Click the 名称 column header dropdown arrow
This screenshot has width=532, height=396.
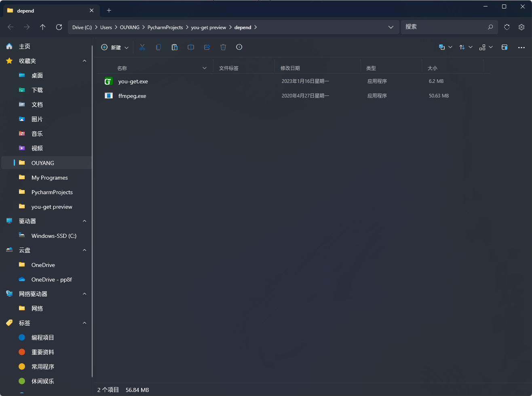(205, 68)
